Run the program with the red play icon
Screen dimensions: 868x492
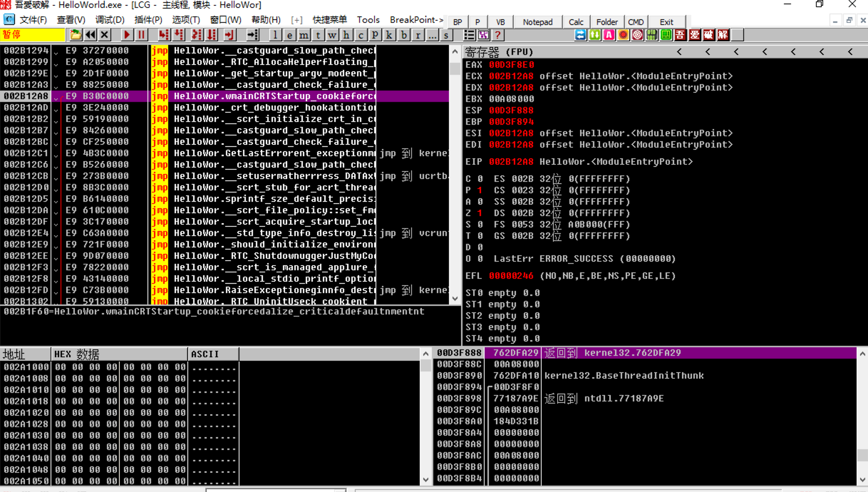click(x=127, y=35)
